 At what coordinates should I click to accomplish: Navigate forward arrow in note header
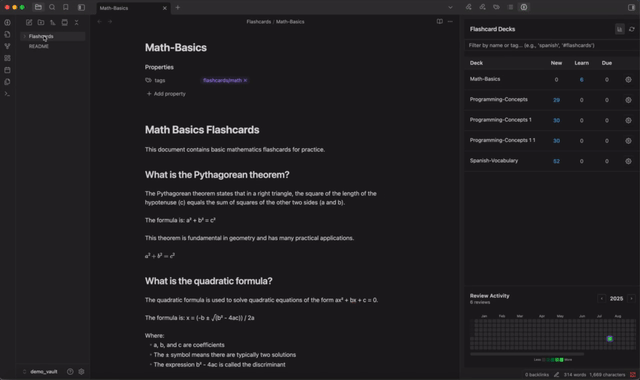pyautogui.click(x=110, y=21)
